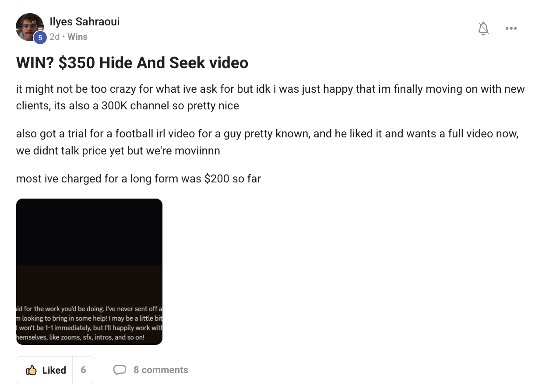Click the paragraph mentioning the 300K channel
542x392 pixels.
coord(270,98)
